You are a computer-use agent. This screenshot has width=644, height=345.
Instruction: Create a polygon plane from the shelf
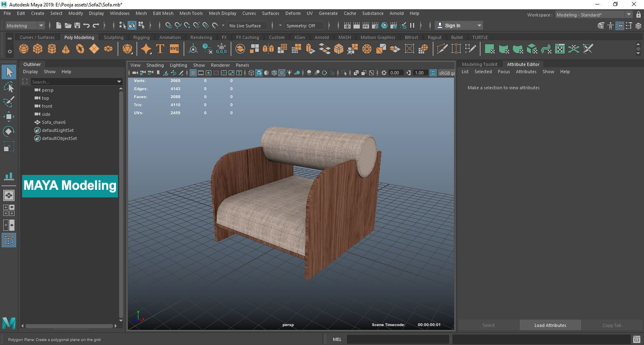(x=94, y=49)
